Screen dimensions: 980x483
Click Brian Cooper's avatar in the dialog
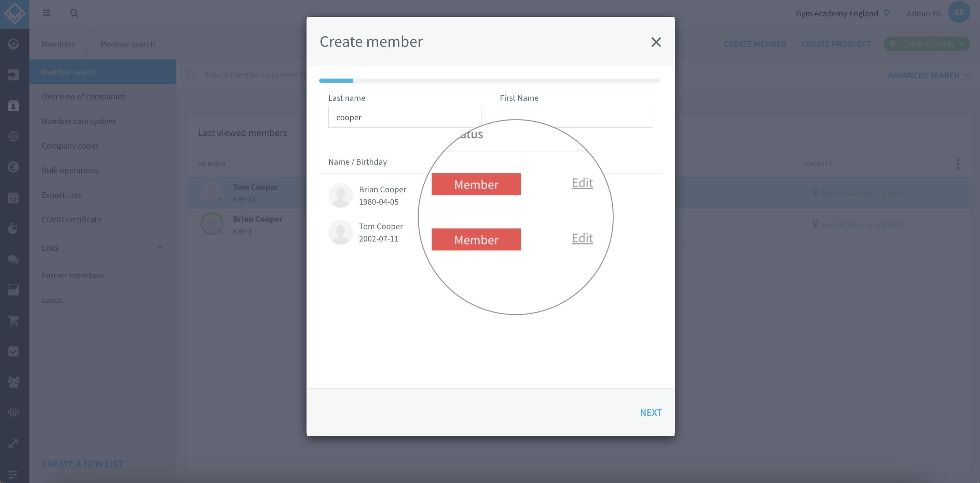(340, 195)
